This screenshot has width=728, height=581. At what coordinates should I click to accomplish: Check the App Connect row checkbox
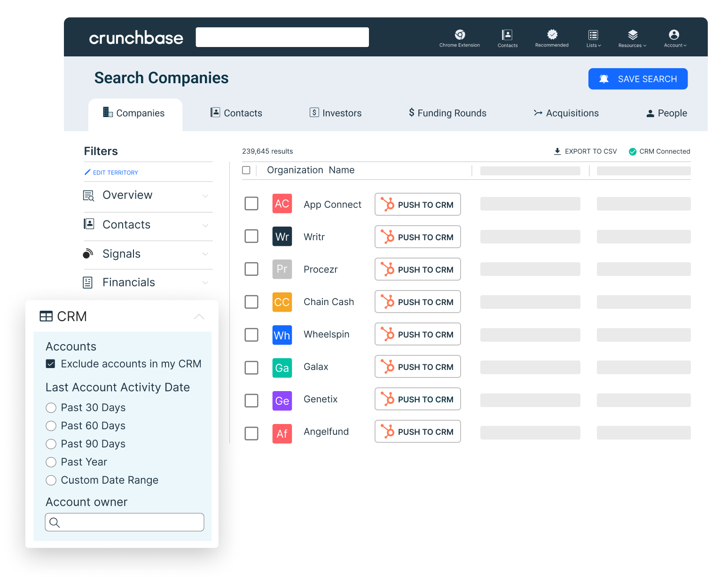(x=251, y=204)
